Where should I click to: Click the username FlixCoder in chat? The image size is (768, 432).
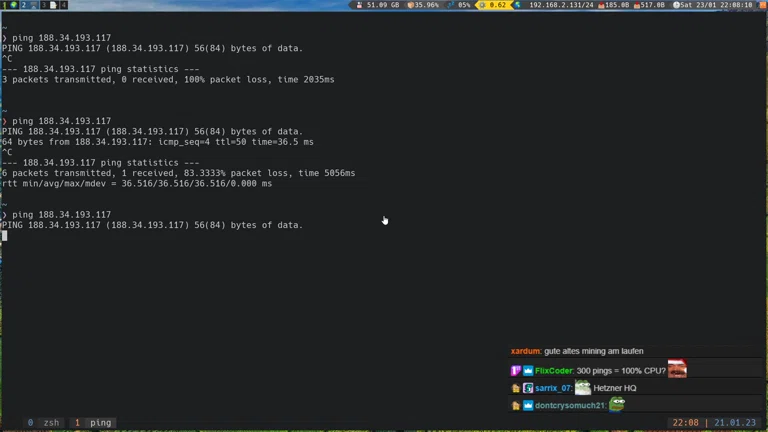click(x=554, y=371)
